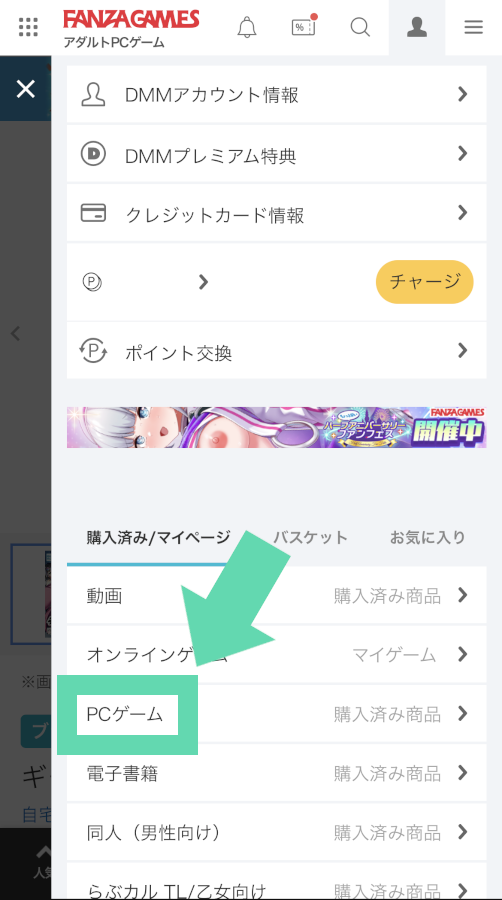Image resolution: width=502 pixels, height=900 pixels.
Task: Open DMMアカウント情報 row
Action: [277, 95]
